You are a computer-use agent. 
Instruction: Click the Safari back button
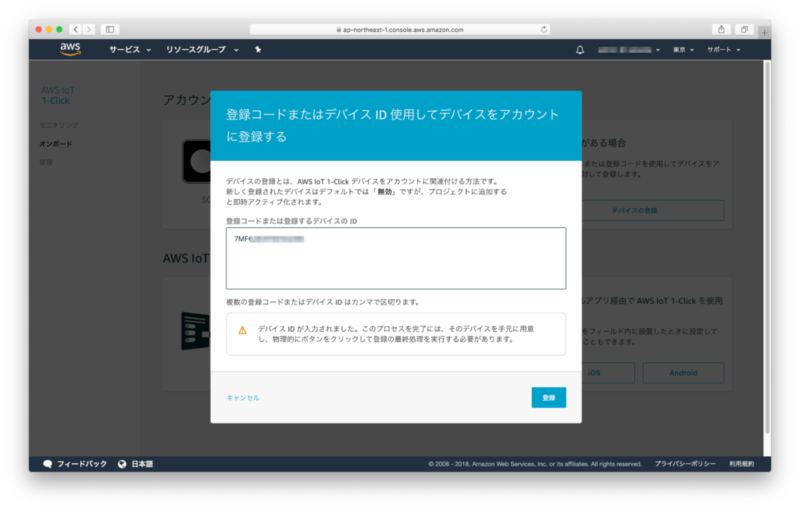pos(76,29)
